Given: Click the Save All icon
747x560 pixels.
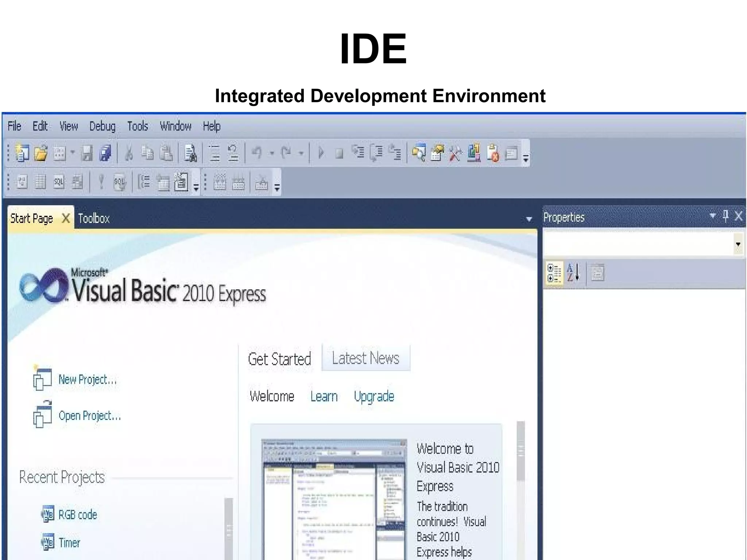Looking at the screenshot, I should 105,153.
